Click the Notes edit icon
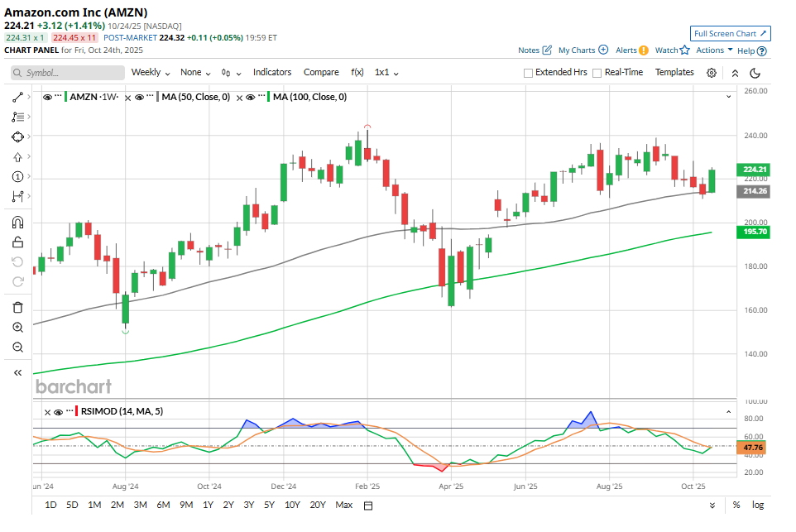 click(x=547, y=50)
